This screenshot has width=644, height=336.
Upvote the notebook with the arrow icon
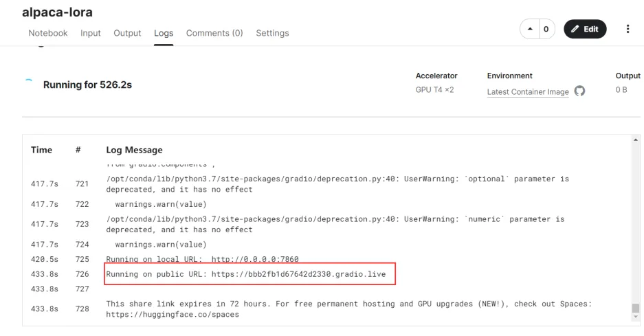tap(530, 29)
